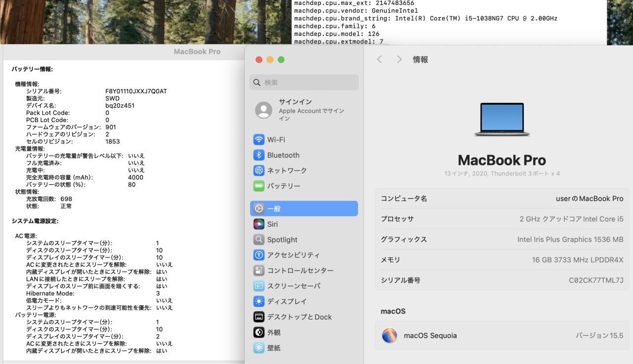Open アクセシビリティ settings

293,255
